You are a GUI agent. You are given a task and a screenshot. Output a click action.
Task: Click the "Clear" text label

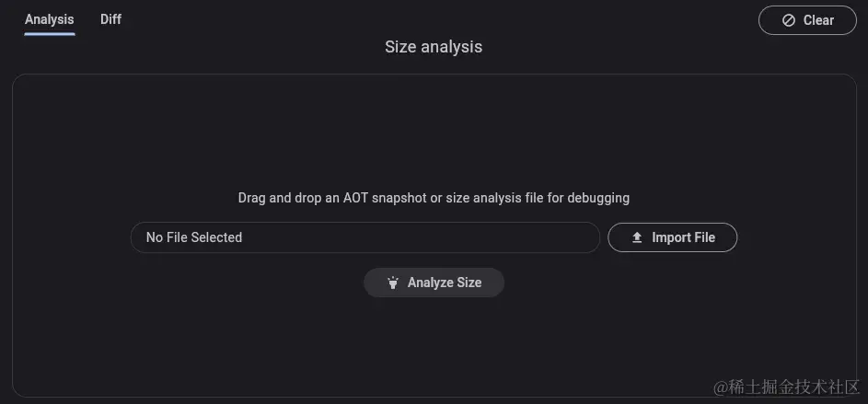(x=818, y=20)
